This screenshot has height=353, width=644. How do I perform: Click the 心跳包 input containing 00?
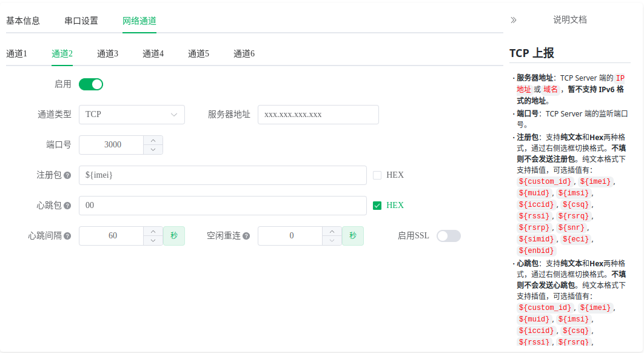[x=223, y=206]
